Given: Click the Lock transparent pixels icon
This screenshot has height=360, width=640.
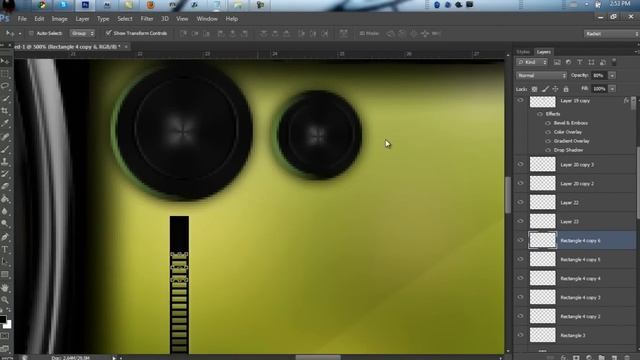Looking at the screenshot, I should (534, 89).
